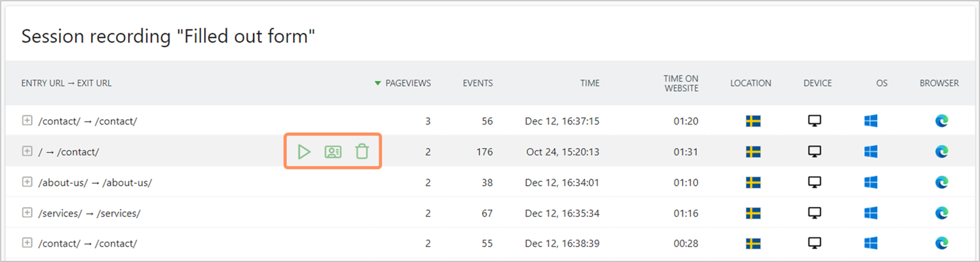Viewport: 980px width, 262px height.
Task: Expand the last /contact/ → /contact/ row
Action: tap(27, 243)
